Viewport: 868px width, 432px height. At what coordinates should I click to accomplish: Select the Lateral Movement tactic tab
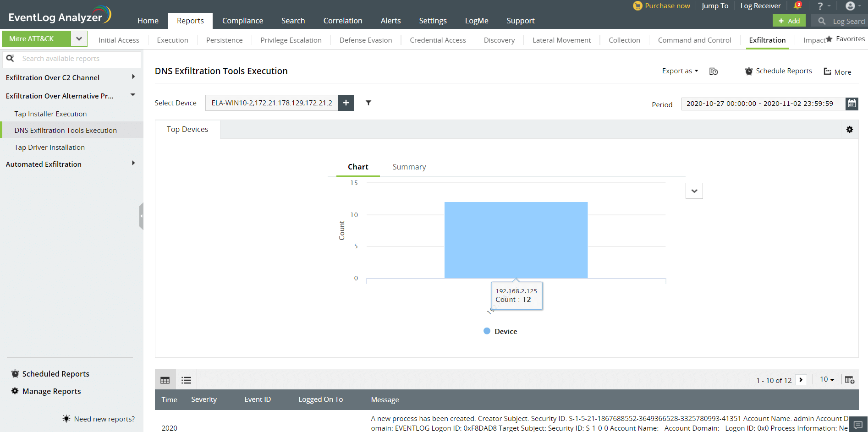pos(562,40)
